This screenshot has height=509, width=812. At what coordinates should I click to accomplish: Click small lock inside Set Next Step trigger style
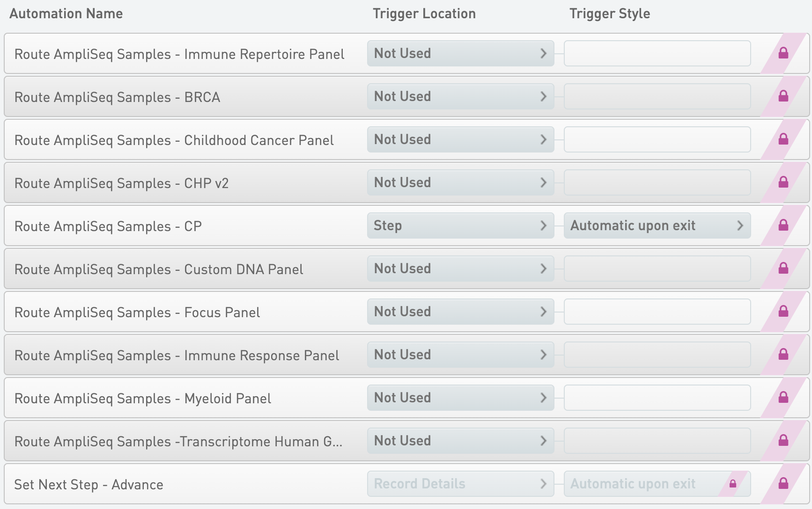(733, 484)
